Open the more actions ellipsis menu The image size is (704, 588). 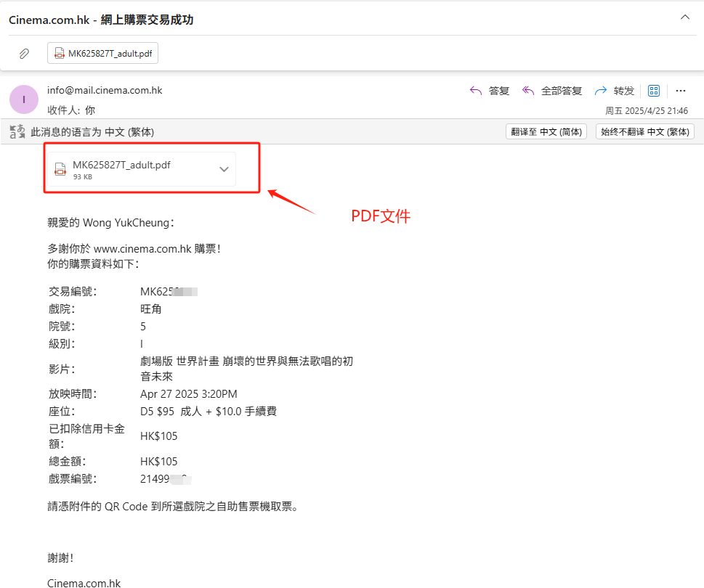[681, 91]
